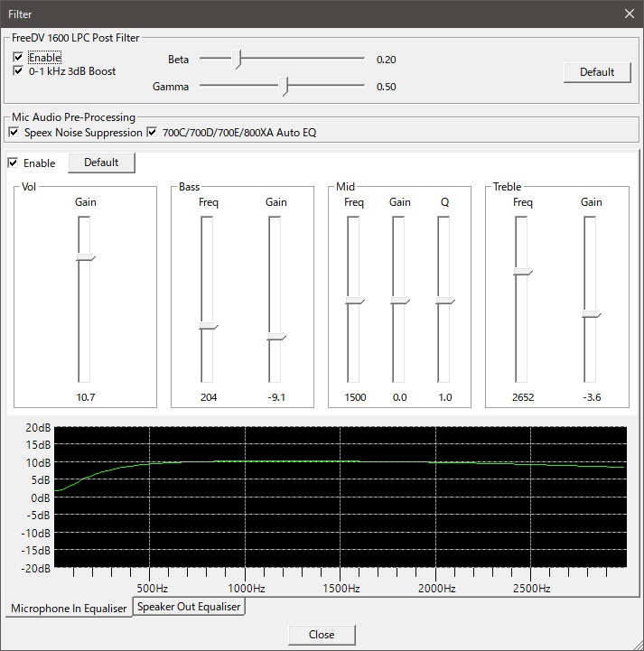Uncheck the LPC Post Filter Enable checkbox
This screenshot has width=644, height=651.
(x=18, y=58)
